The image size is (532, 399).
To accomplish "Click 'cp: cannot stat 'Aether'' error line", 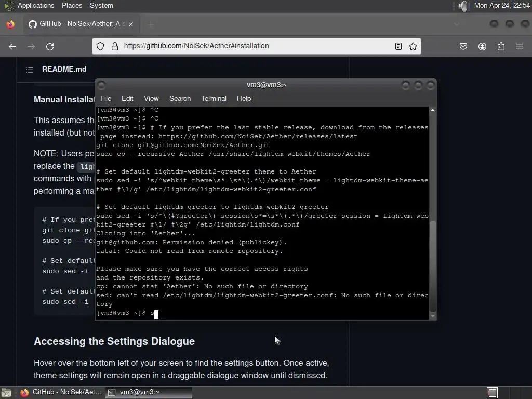I will 202,286.
